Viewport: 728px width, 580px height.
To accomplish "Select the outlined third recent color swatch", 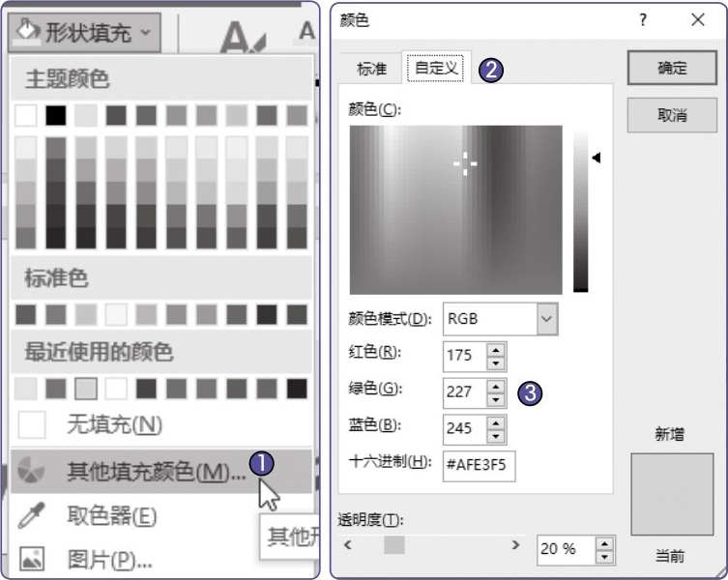I will point(86,389).
